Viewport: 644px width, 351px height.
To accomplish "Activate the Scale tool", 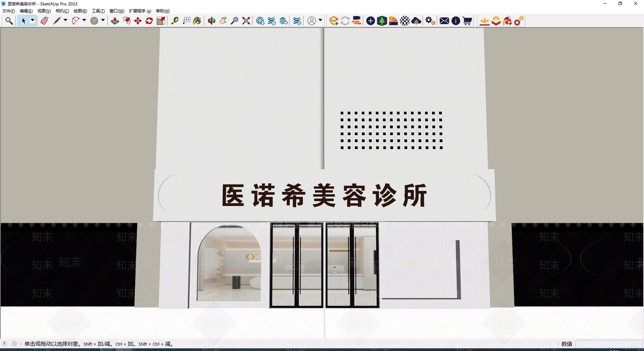I will click(161, 21).
